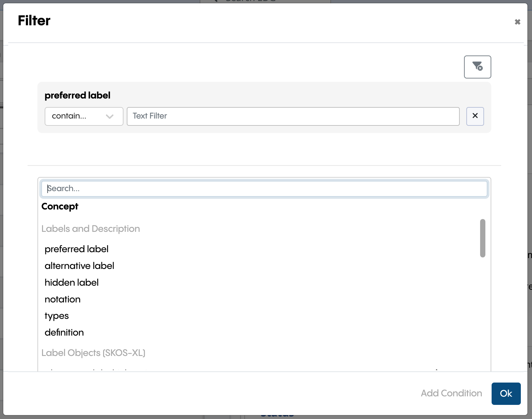This screenshot has height=419, width=532.
Task: Click the Label Objects (SKOS-XL) section header
Action: coord(94,353)
